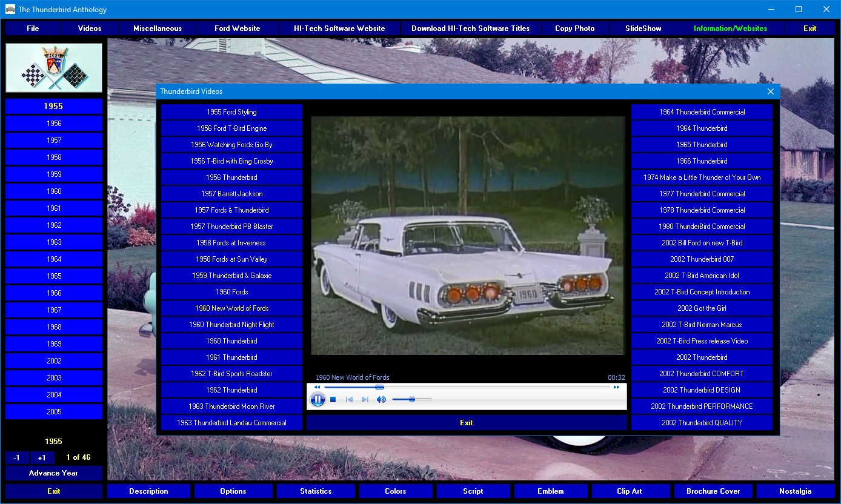This screenshot has width=841, height=504.
Task: Select the 1964 year button
Action: [x=54, y=259]
